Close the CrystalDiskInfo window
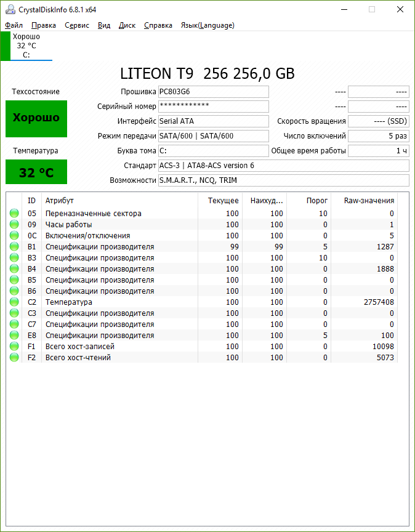This screenshot has width=415, height=532. 400,9
